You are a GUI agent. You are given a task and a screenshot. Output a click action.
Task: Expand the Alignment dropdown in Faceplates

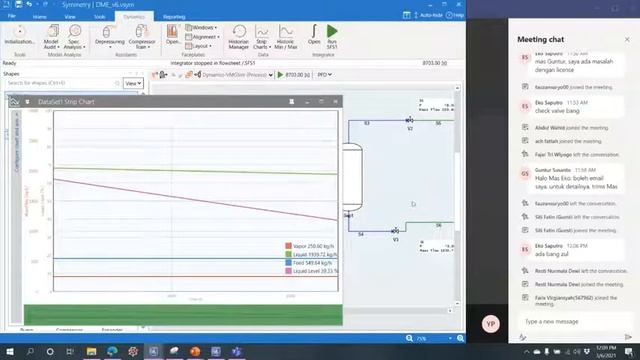click(202, 37)
